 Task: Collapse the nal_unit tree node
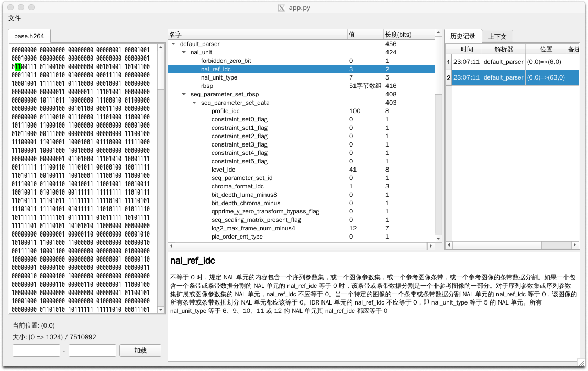tap(184, 52)
